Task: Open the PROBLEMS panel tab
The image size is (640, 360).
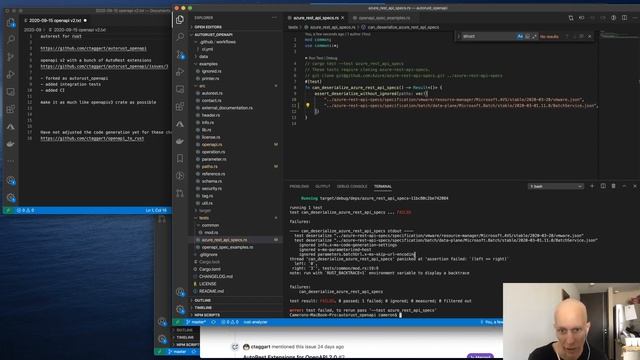Action: [x=299, y=186]
